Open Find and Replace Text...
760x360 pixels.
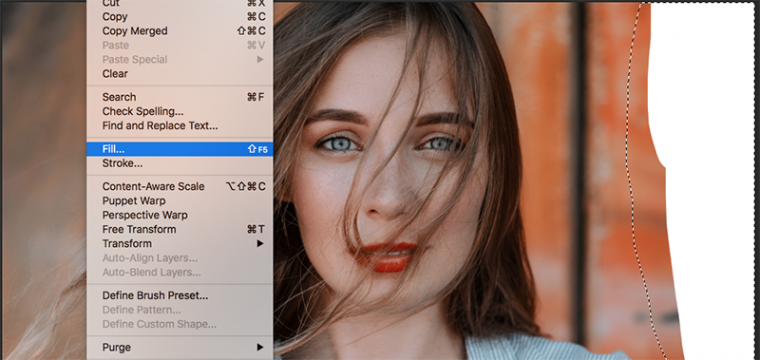click(180, 126)
